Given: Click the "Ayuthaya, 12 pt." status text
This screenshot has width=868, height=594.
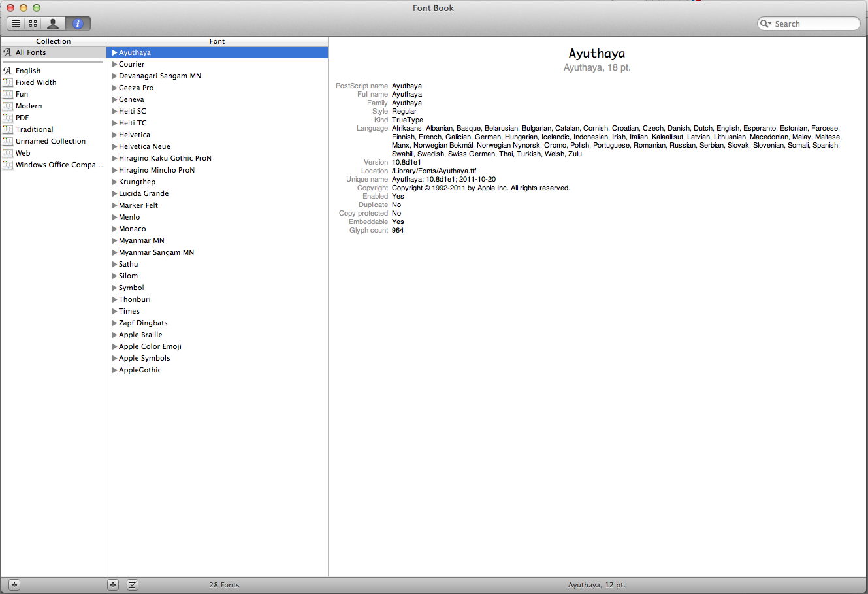Looking at the screenshot, I should click(597, 585).
